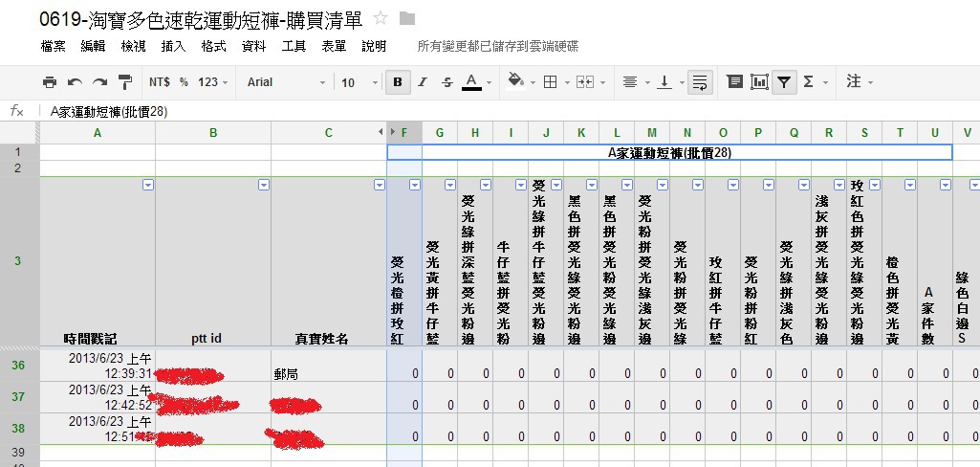Open filter dropdown in ptt id column
The image size is (980, 467).
pyautogui.click(x=263, y=185)
